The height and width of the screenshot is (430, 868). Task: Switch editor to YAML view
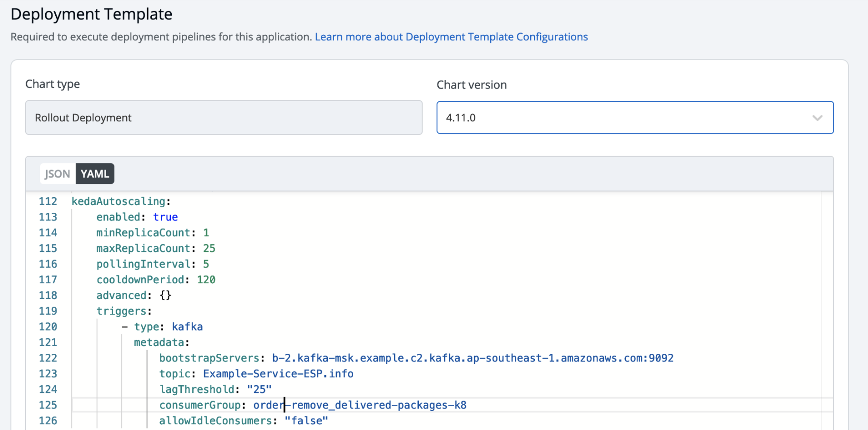point(95,174)
